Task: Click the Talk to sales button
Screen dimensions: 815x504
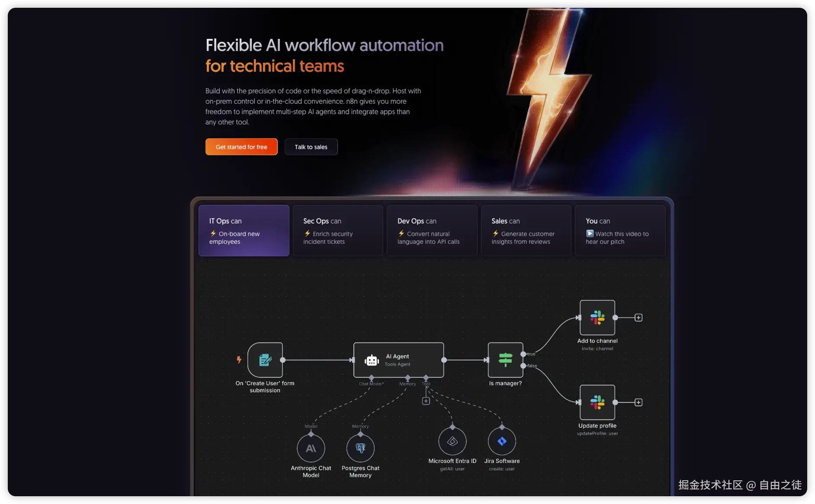Action: pos(311,147)
